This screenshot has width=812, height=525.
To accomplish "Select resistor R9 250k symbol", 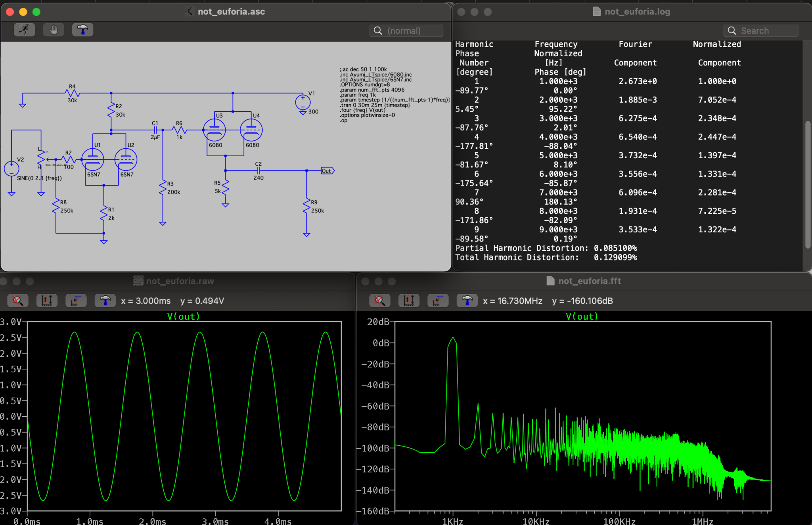I will pos(306,205).
